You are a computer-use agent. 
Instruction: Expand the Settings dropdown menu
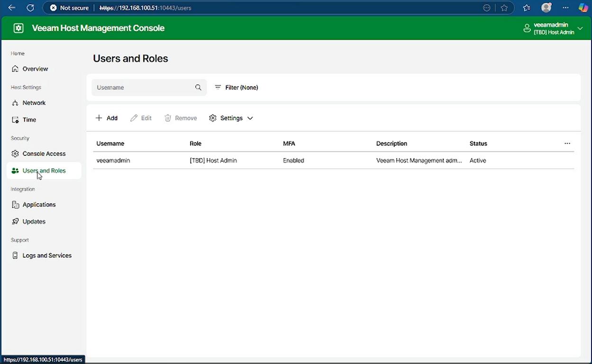pyautogui.click(x=231, y=118)
